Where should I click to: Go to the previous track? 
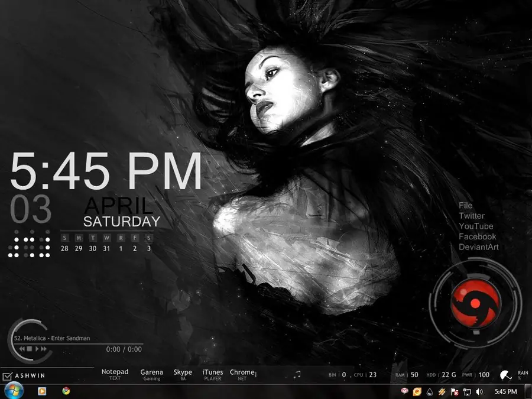point(22,349)
